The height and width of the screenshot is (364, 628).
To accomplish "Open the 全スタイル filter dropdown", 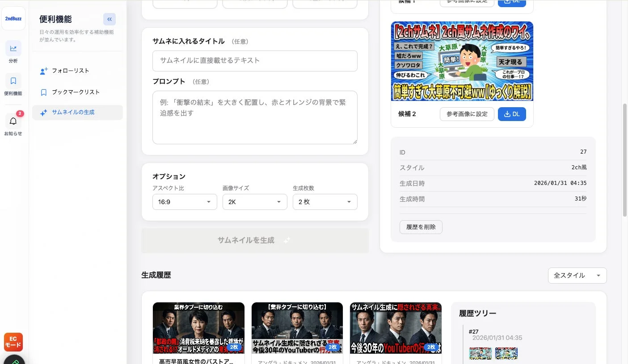I will pyautogui.click(x=577, y=276).
